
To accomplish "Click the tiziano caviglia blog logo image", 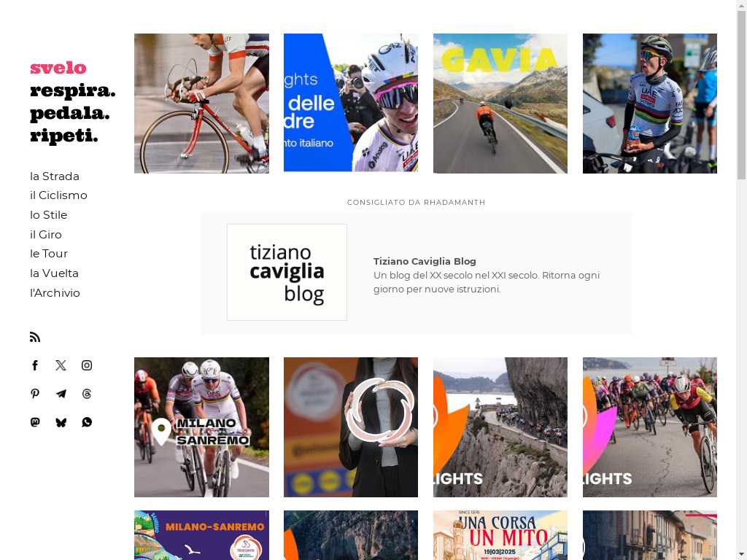I will [287, 273].
